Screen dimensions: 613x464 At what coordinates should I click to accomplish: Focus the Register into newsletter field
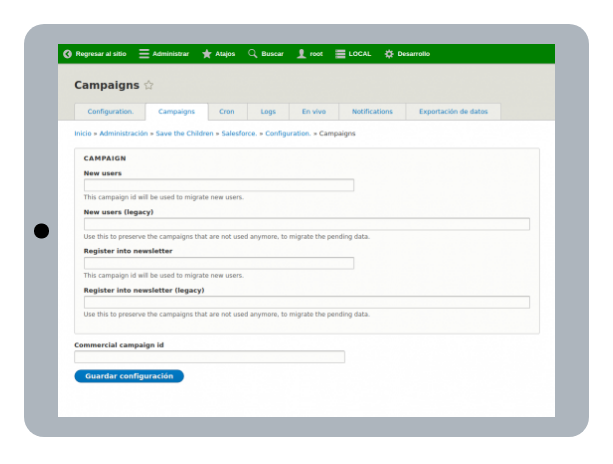pyautogui.click(x=219, y=263)
